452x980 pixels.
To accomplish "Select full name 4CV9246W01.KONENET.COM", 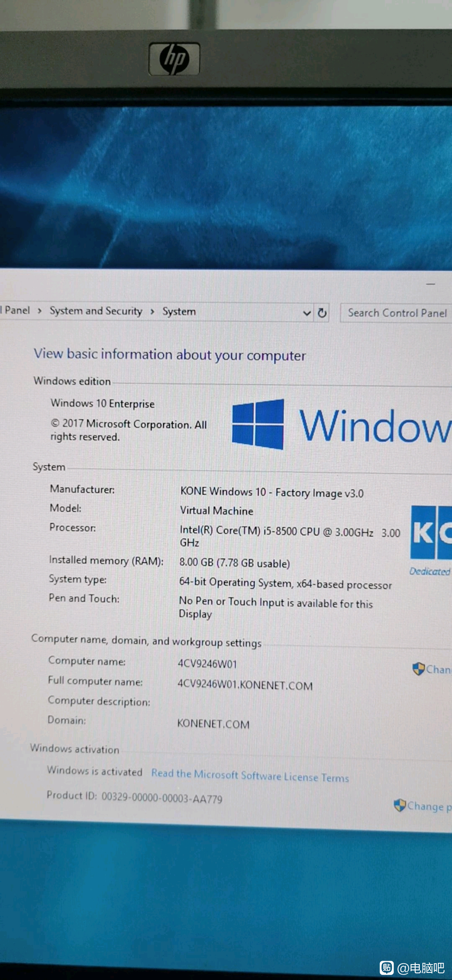I will [245, 685].
